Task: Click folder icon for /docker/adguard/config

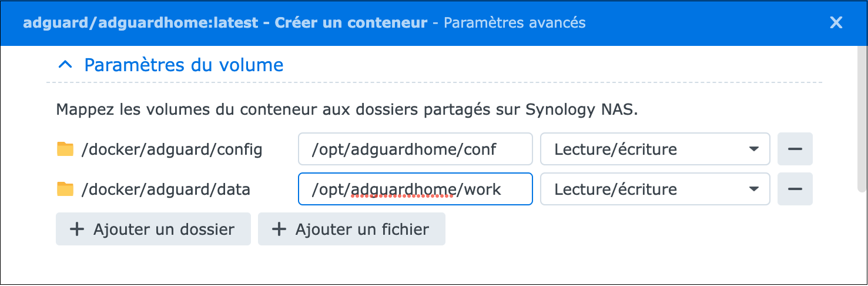Action: click(x=65, y=149)
